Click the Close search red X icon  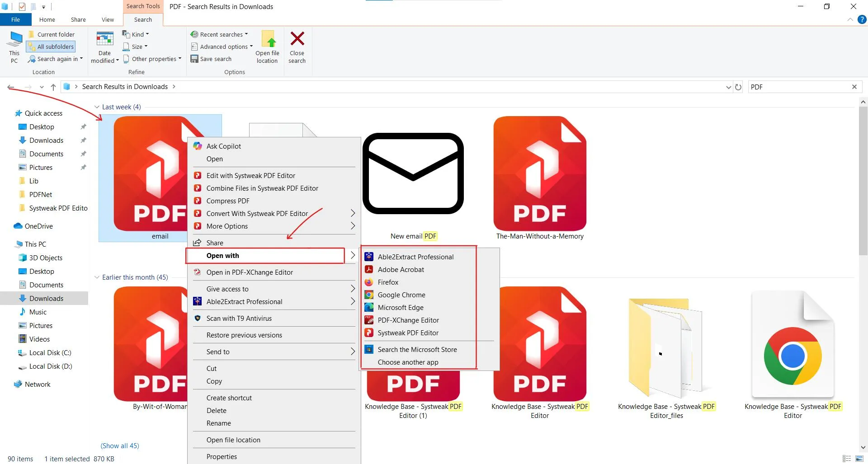(297, 39)
